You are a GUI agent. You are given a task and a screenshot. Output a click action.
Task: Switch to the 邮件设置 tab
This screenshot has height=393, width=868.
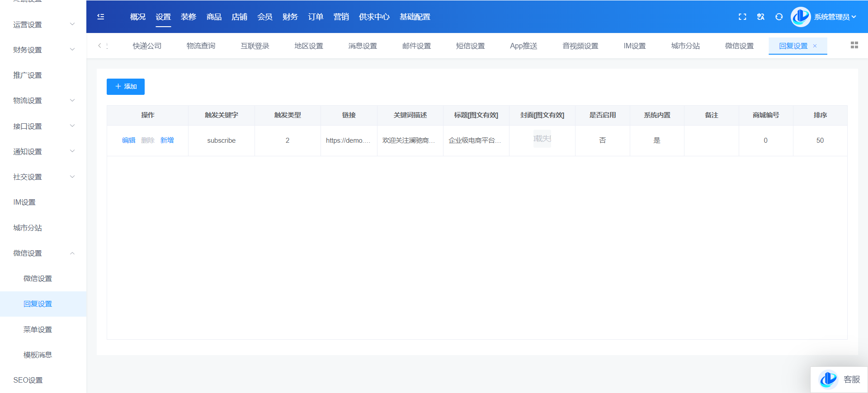point(416,46)
